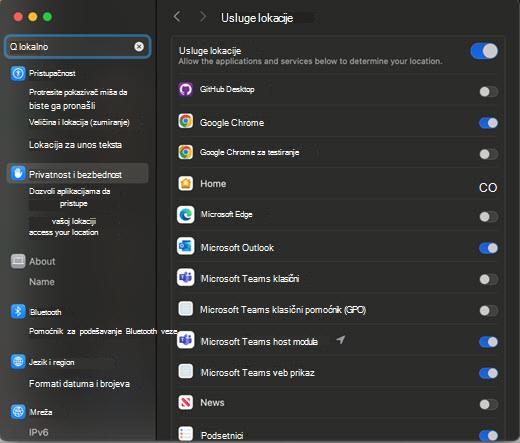Click the Usluge lokacije window title

[x=257, y=18]
